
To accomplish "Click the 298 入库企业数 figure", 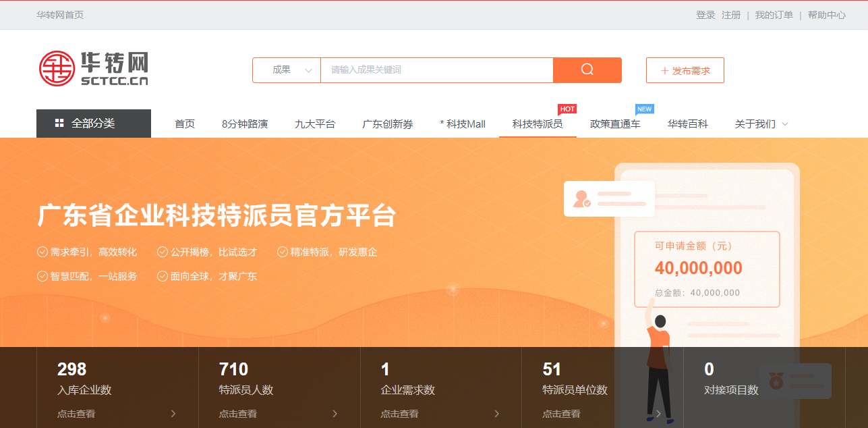I will (72, 369).
